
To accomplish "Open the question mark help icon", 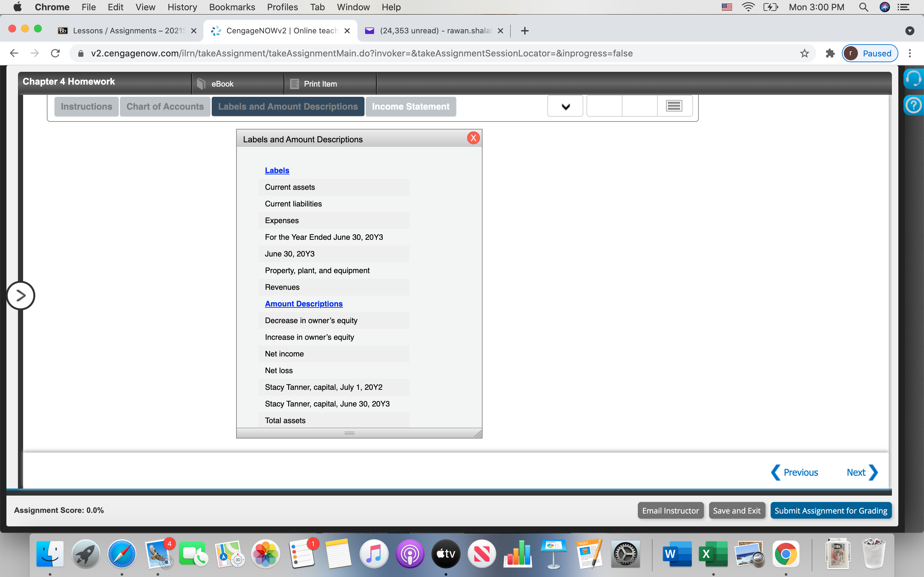I will [x=914, y=105].
